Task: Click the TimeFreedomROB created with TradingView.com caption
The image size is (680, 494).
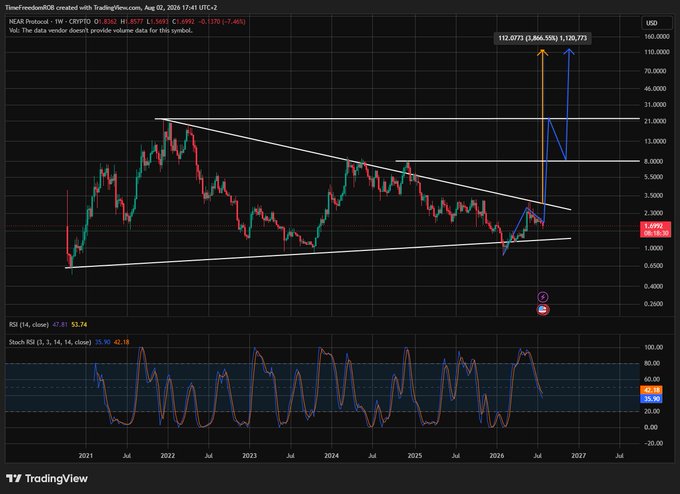Action: tap(111, 7)
